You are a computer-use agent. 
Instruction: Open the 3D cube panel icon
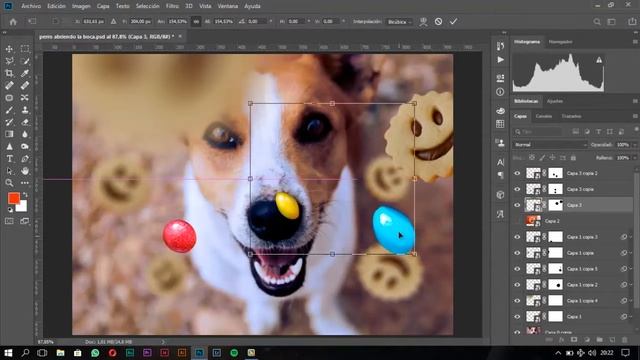click(x=500, y=195)
